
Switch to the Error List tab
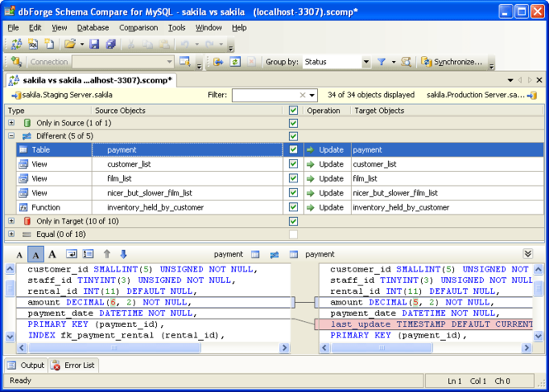(x=73, y=366)
